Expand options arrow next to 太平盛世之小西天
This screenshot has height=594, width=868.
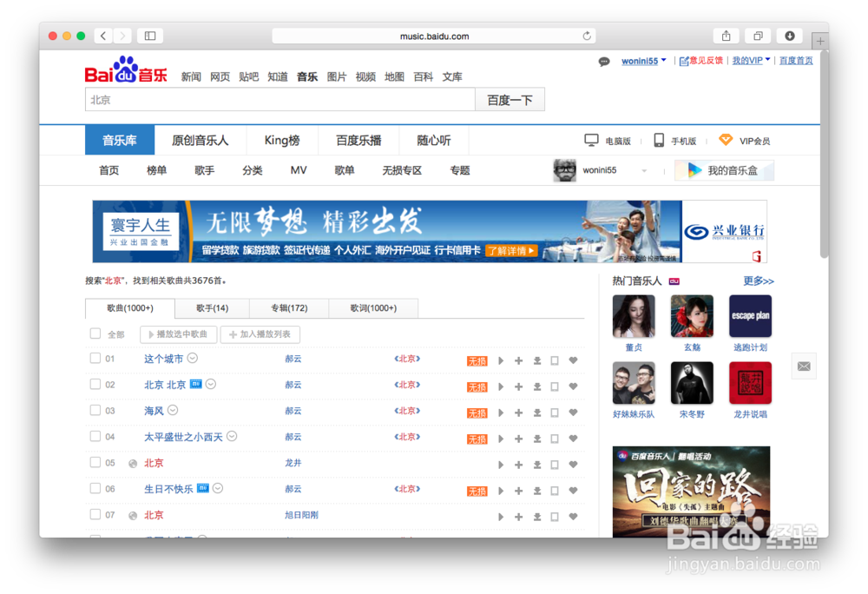(x=232, y=436)
